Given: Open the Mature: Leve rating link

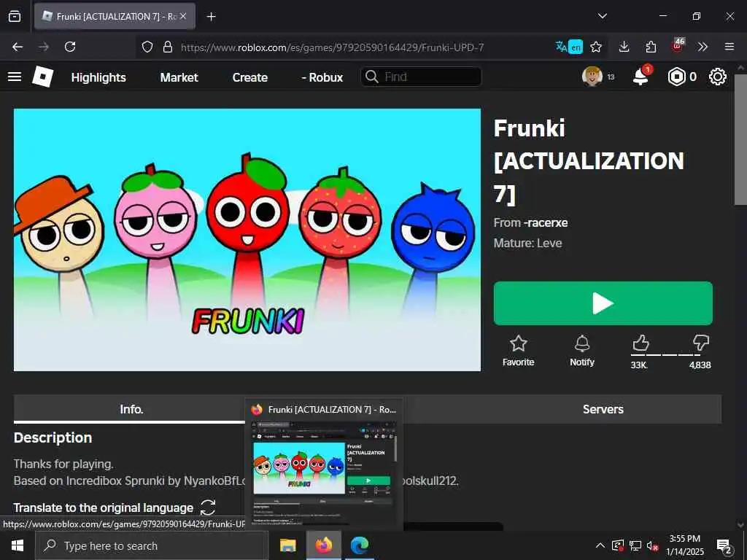Looking at the screenshot, I should pyautogui.click(x=527, y=243).
